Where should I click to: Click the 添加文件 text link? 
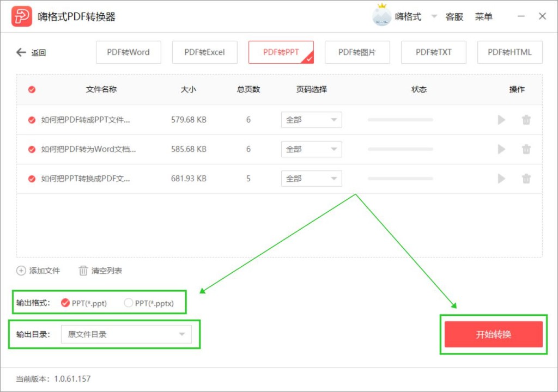tap(45, 271)
